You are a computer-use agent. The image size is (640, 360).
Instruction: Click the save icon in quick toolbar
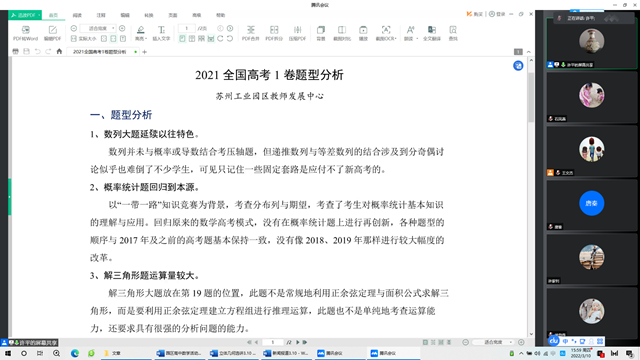27,51
